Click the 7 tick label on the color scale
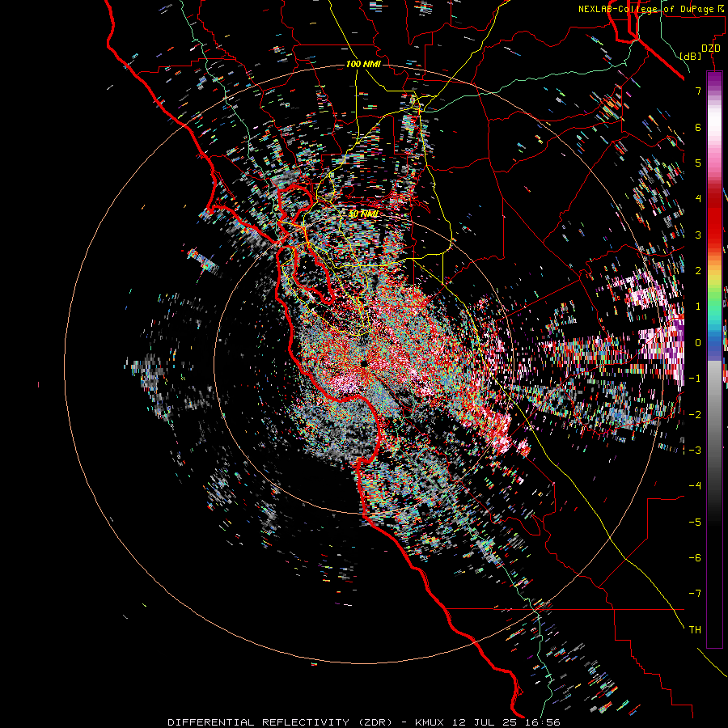728x728 pixels. pyautogui.click(x=698, y=91)
